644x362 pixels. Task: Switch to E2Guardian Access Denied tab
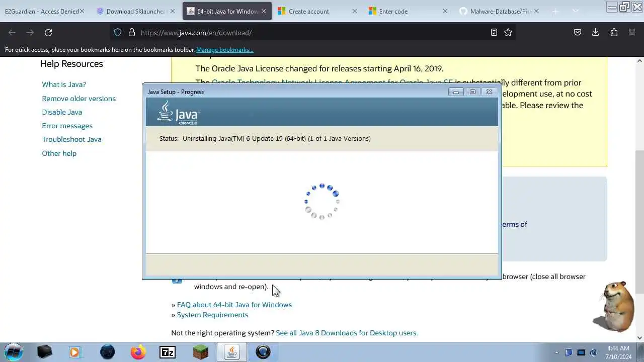pos(41,11)
